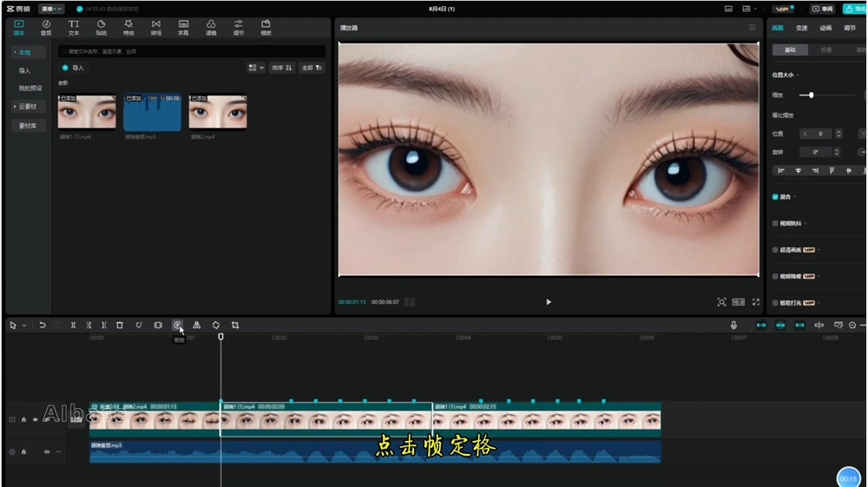Image resolution: width=868 pixels, height=487 pixels.
Task: Expand the 云素材 sidebar section
Action: (28, 107)
